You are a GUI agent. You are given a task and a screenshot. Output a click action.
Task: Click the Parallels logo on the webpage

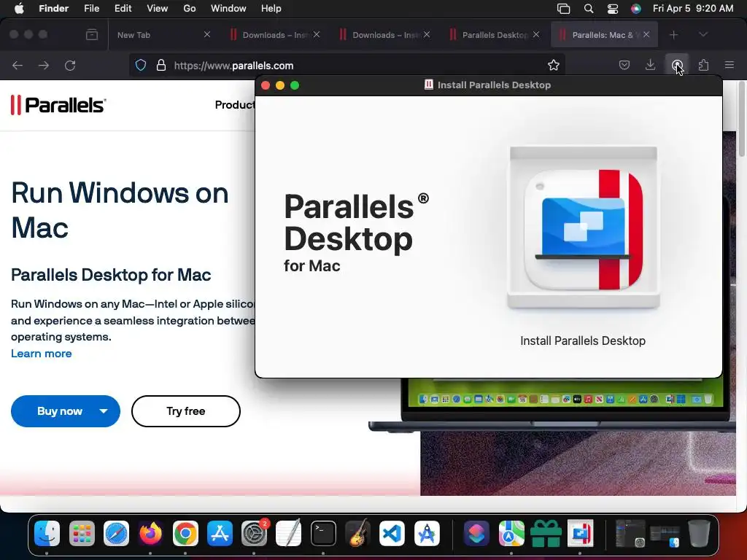[x=58, y=105]
